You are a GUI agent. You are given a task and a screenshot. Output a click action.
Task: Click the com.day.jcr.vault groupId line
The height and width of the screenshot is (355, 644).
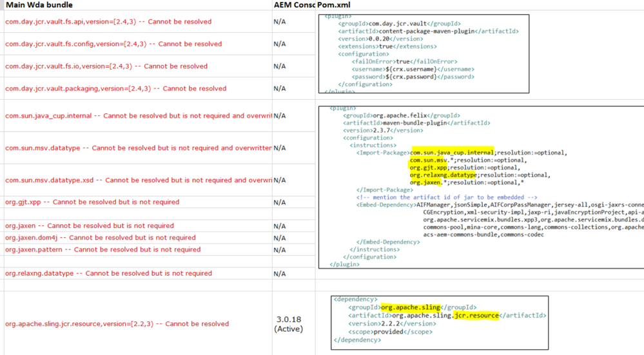point(399,24)
